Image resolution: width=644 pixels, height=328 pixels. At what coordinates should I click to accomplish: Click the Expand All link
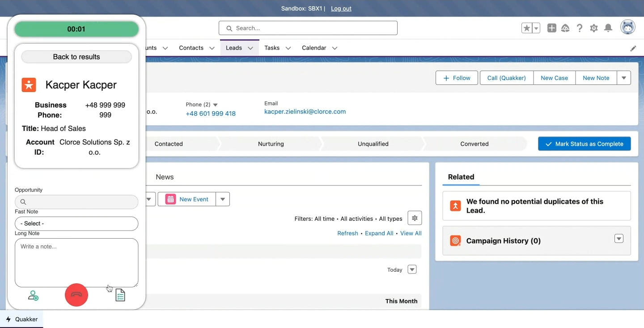click(x=379, y=233)
